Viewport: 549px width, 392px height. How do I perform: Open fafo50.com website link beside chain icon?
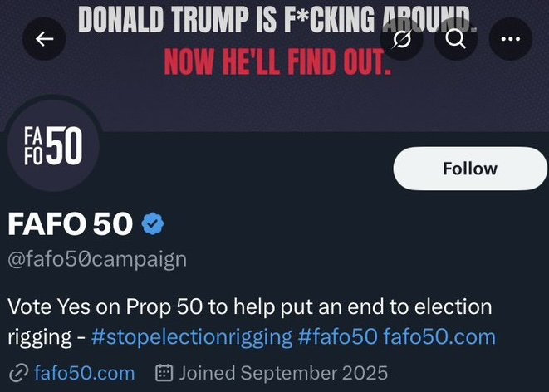(84, 374)
